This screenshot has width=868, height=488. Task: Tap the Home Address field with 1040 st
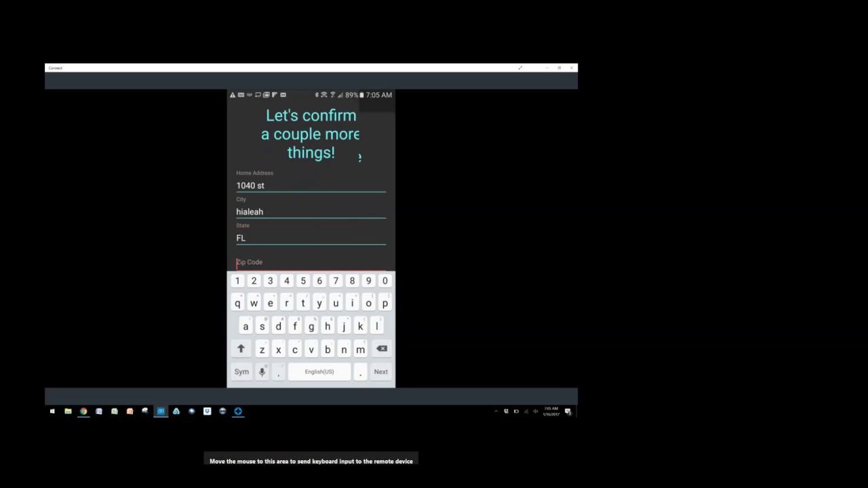[x=311, y=185]
